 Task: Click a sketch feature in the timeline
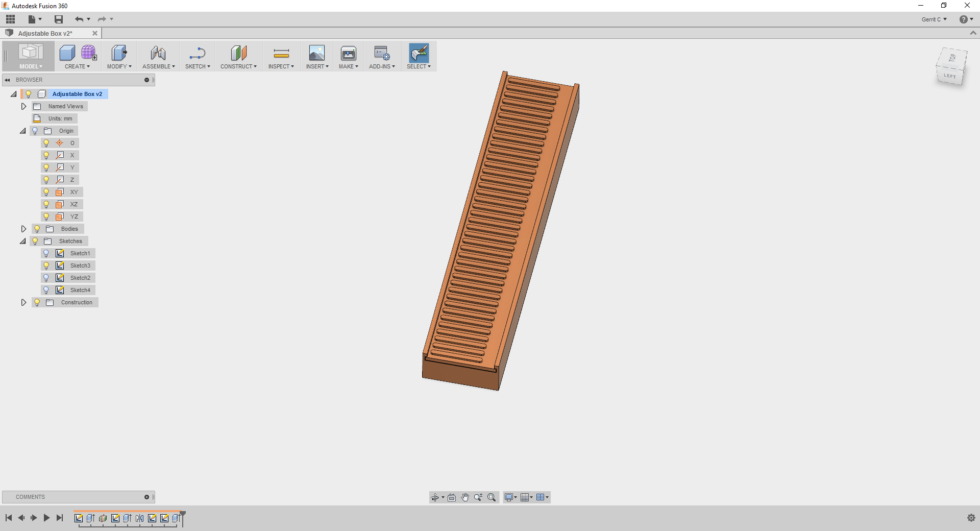pyautogui.click(x=78, y=519)
